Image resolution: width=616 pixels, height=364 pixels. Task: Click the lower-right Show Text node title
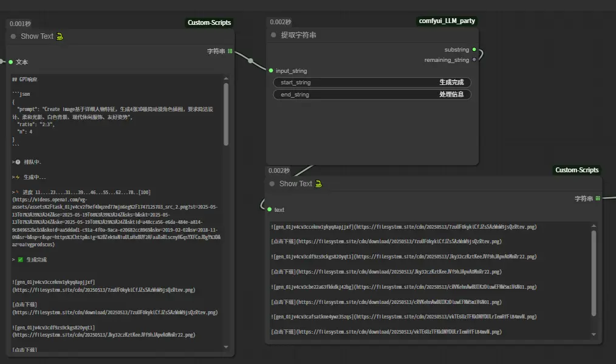tap(295, 184)
